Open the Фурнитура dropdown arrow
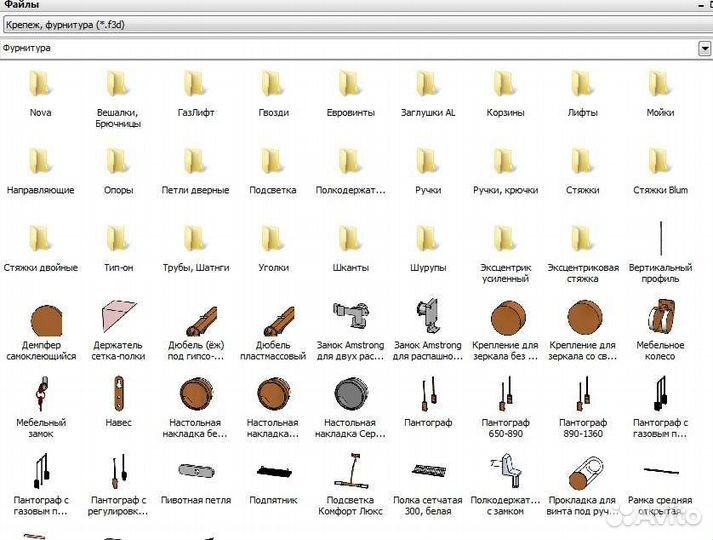The width and height of the screenshot is (713, 540). click(x=704, y=48)
